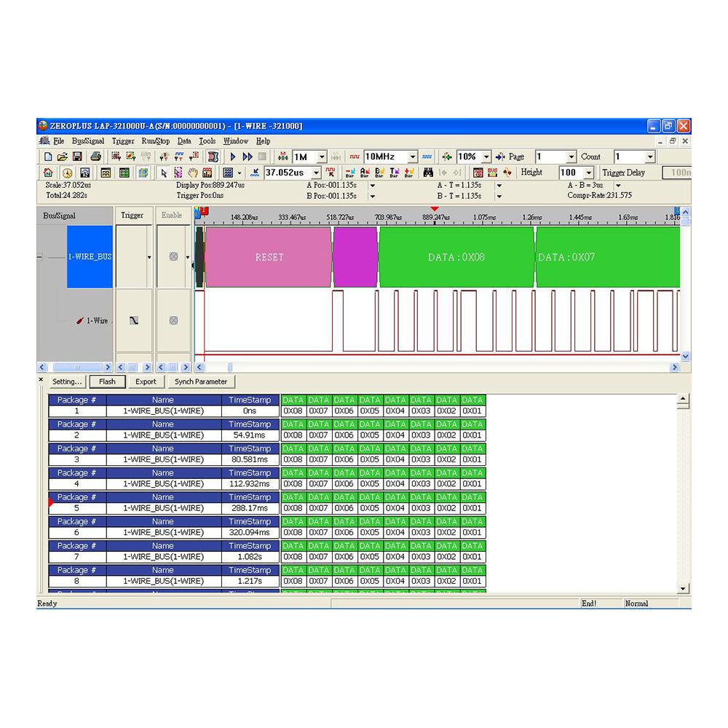Toggle the Enable marker for 1-Wire signal

tap(173, 321)
